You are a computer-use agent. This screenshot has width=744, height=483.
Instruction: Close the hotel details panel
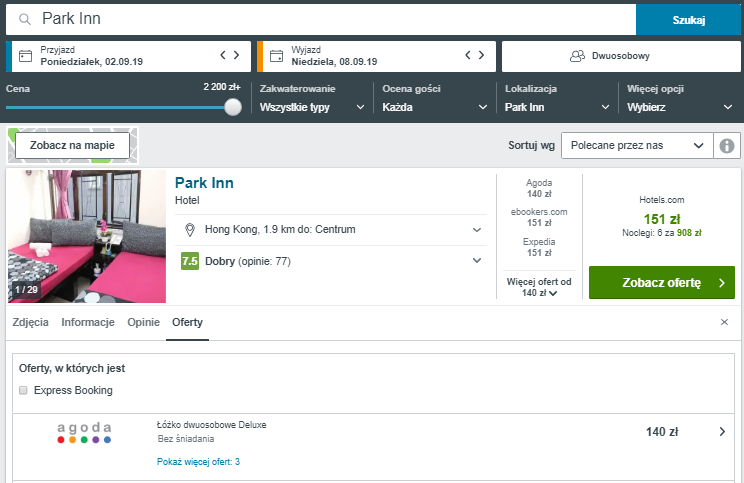[724, 322]
